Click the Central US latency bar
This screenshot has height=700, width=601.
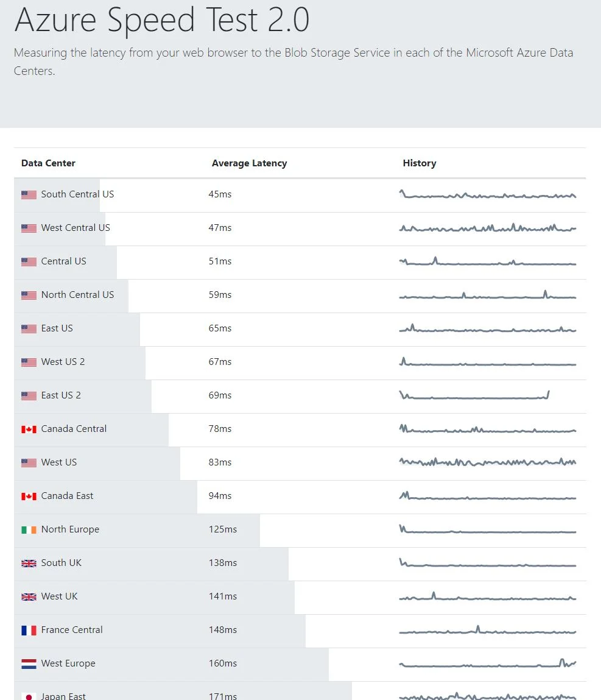point(66,263)
